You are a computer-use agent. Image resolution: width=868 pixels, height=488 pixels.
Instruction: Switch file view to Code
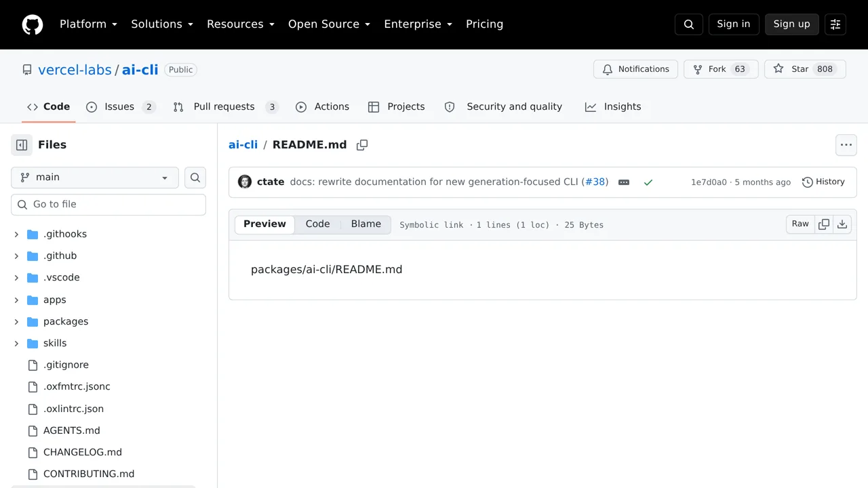pyautogui.click(x=317, y=224)
